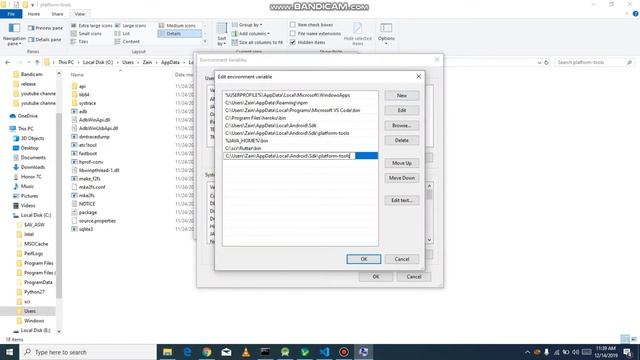Go back using the Explorer back arrow
Image resolution: width=640 pixels, height=360 pixels.
8,62
